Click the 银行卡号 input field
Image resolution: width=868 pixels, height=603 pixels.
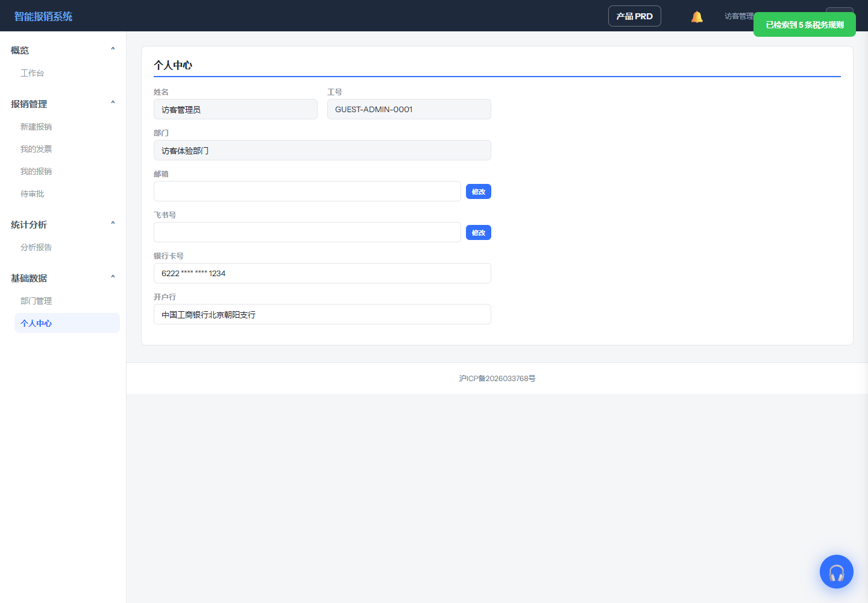pos(322,273)
